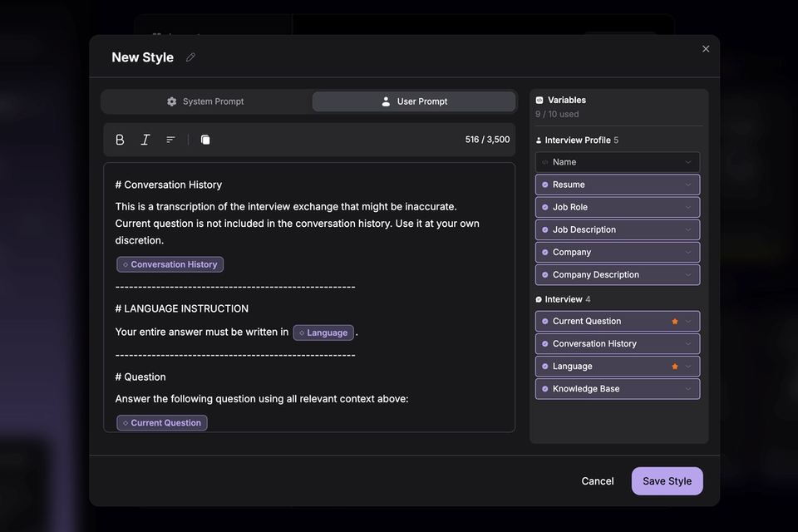This screenshot has width=798, height=532.
Task: Select the Knowledge Base variable
Action: (618, 388)
